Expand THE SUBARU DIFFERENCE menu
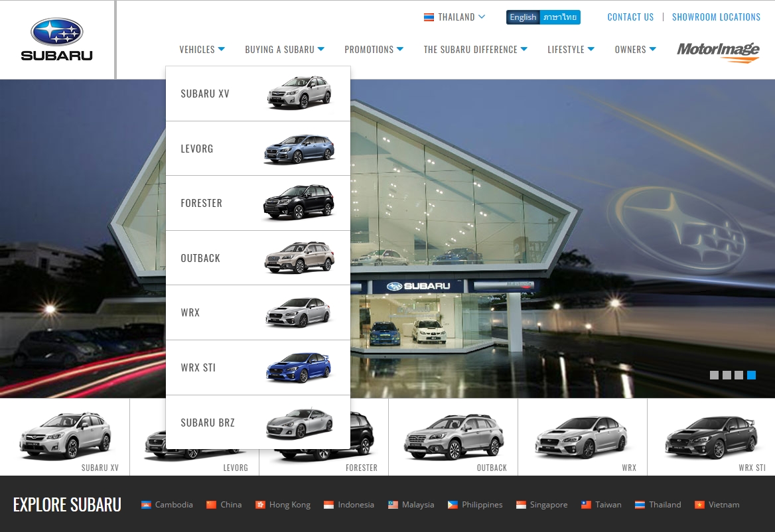775x532 pixels. pos(476,49)
